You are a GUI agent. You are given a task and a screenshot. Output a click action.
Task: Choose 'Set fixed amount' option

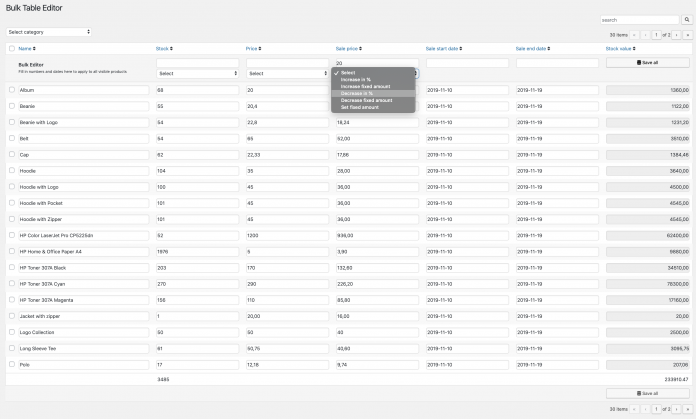point(373,107)
